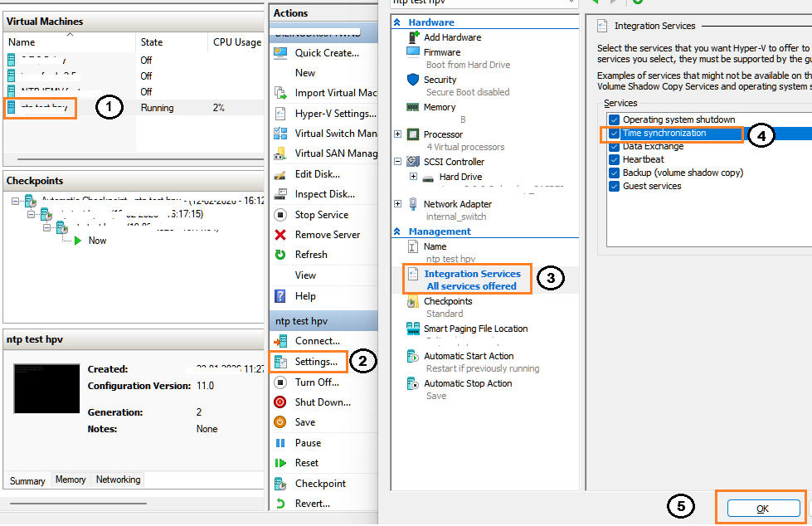Toggle the Data Exchange checkbox
812x526 pixels.
coord(614,147)
